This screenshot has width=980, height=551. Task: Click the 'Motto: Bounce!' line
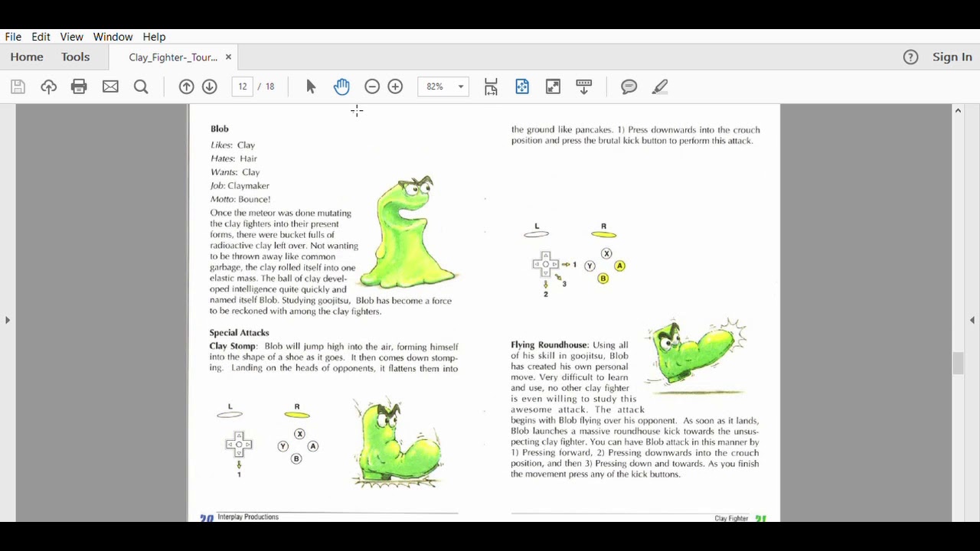click(240, 199)
